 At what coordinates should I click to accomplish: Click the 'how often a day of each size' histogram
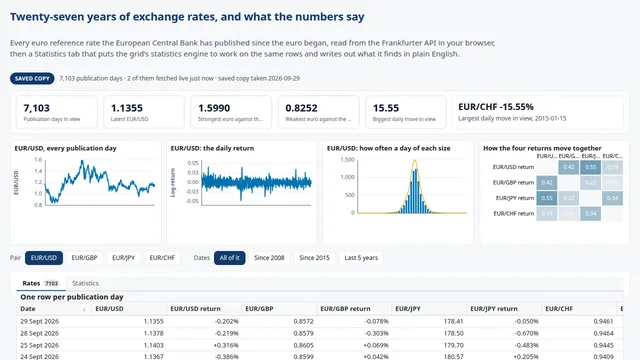[398, 193]
